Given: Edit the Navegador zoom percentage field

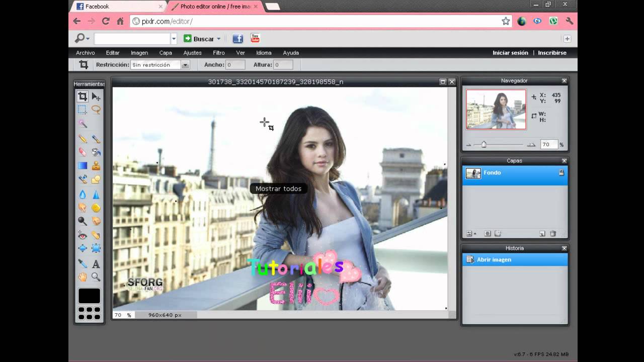Looking at the screenshot, I should [548, 144].
